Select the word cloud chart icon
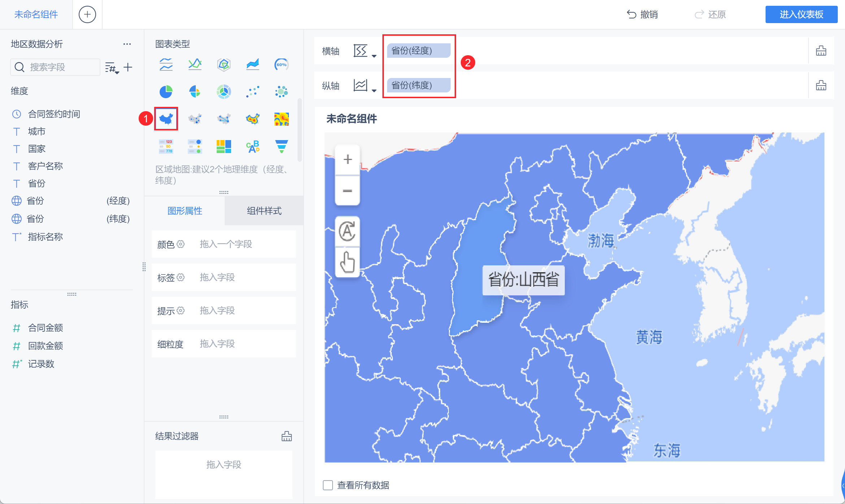Screen dimensions: 845x504 tap(253, 146)
